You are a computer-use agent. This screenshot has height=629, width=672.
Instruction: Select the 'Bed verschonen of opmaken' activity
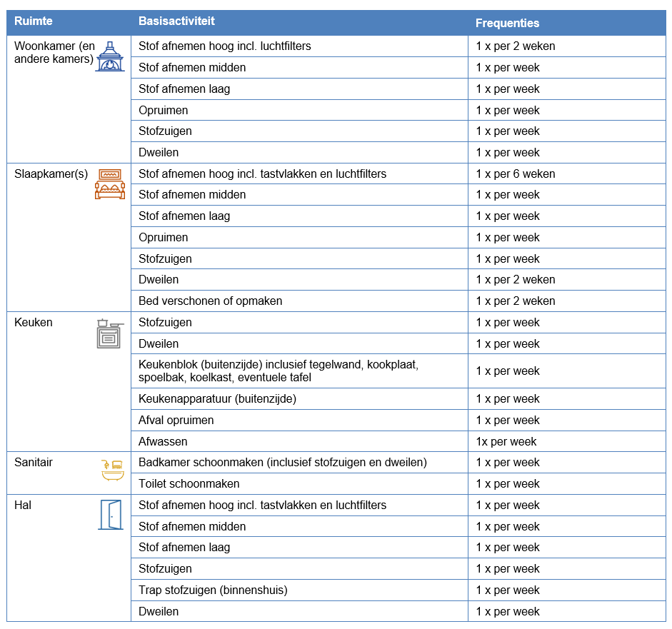point(210,301)
